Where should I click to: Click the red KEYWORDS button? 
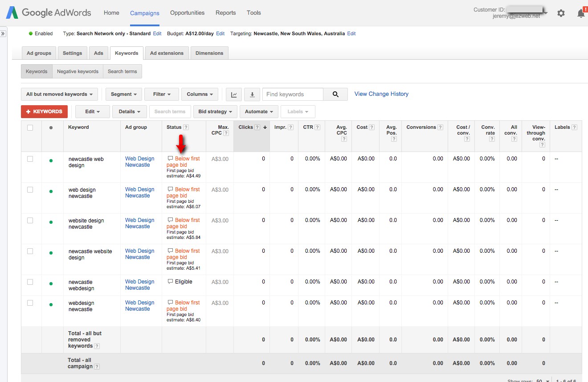tap(44, 111)
